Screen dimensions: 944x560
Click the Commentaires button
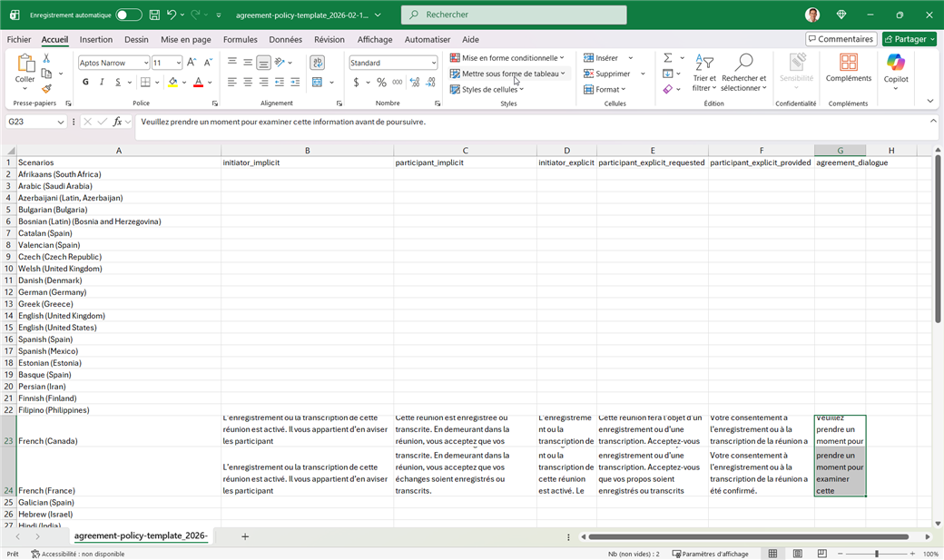840,39
